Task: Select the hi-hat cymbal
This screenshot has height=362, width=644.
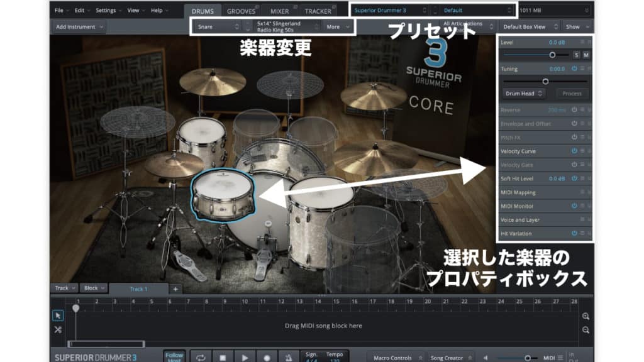Action: click(173, 165)
